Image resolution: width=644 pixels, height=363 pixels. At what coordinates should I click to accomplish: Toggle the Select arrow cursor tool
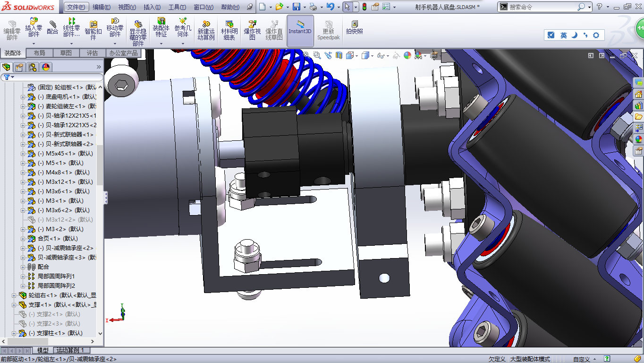pyautogui.click(x=347, y=7)
